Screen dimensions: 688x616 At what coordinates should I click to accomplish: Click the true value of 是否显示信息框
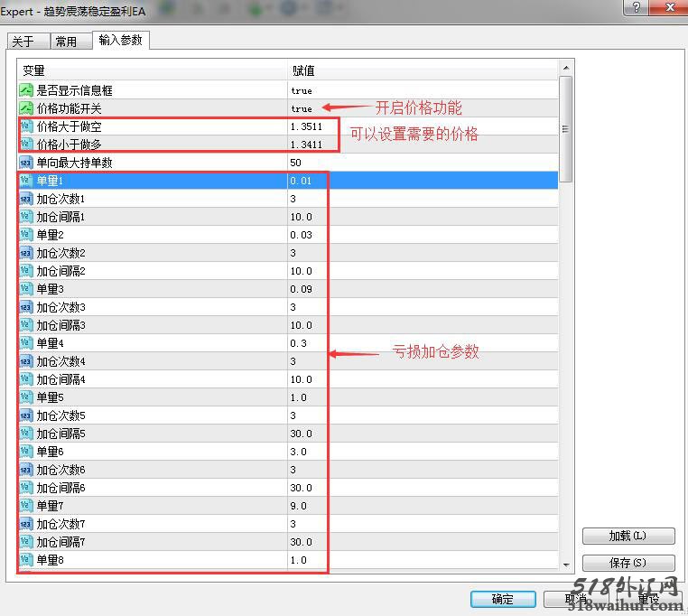coord(302,91)
